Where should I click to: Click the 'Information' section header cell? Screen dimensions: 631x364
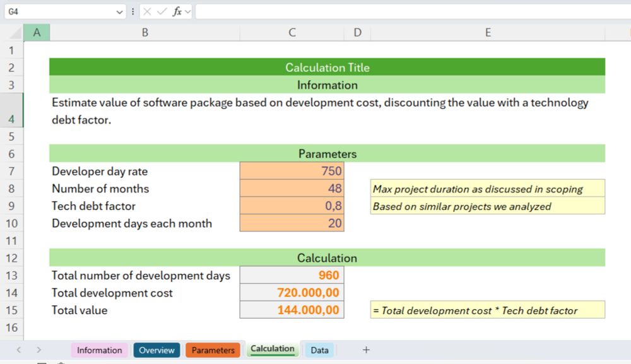(x=327, y=85)
